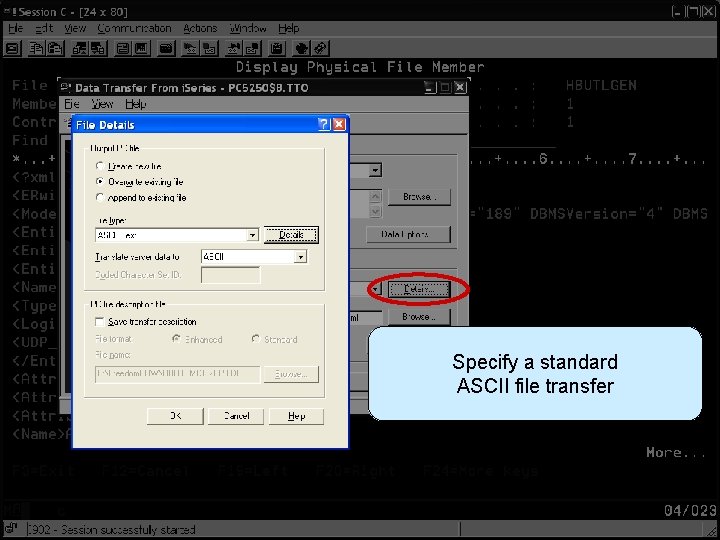The height and width of the screenshot is (540, 720).
Task: Open the Color mapping toolbar icon
Action: pyautogui.click(x=141, y=48)
